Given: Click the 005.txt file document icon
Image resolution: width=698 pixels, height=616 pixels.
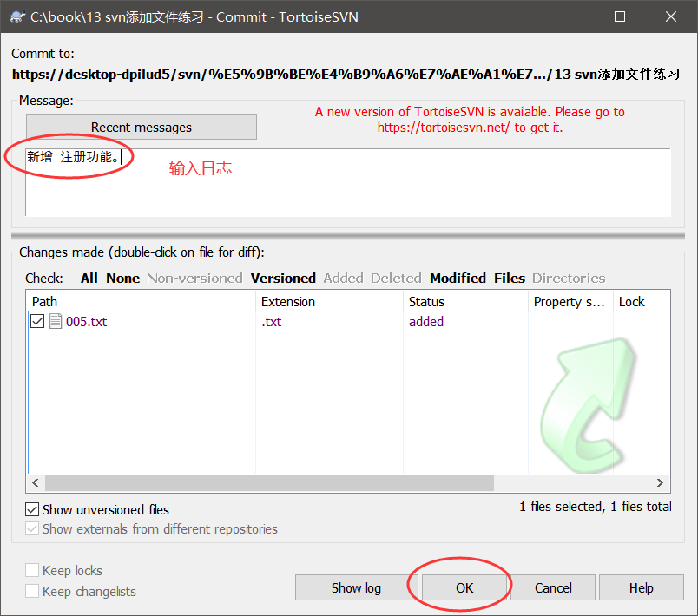Looking at the screenshot, I should [x=56, y=321].
